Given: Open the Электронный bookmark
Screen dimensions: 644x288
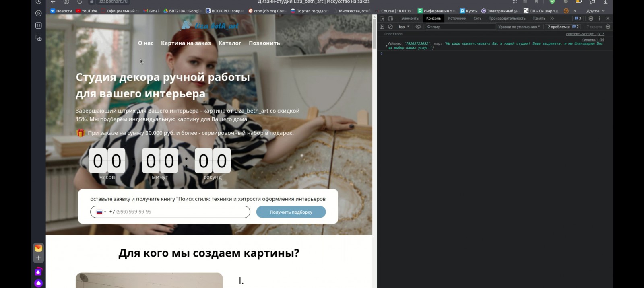Looking at the screenshot, I should (x=500, y=11).
